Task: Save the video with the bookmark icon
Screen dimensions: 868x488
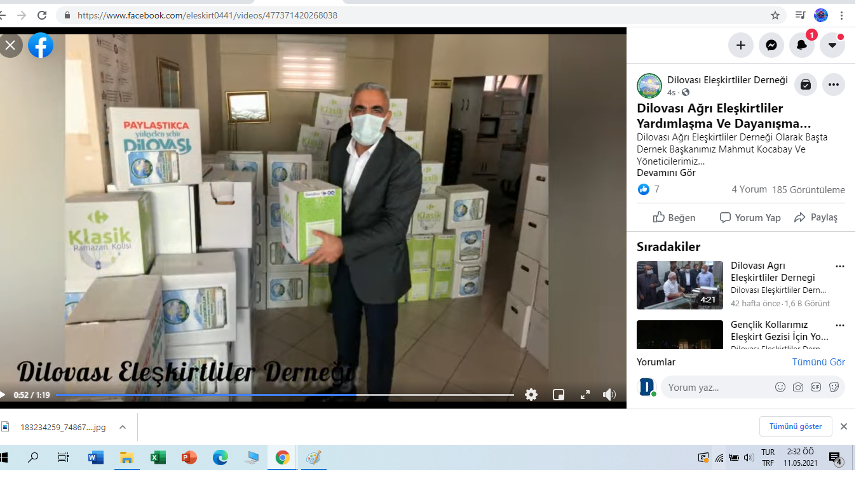Action: 806,85
